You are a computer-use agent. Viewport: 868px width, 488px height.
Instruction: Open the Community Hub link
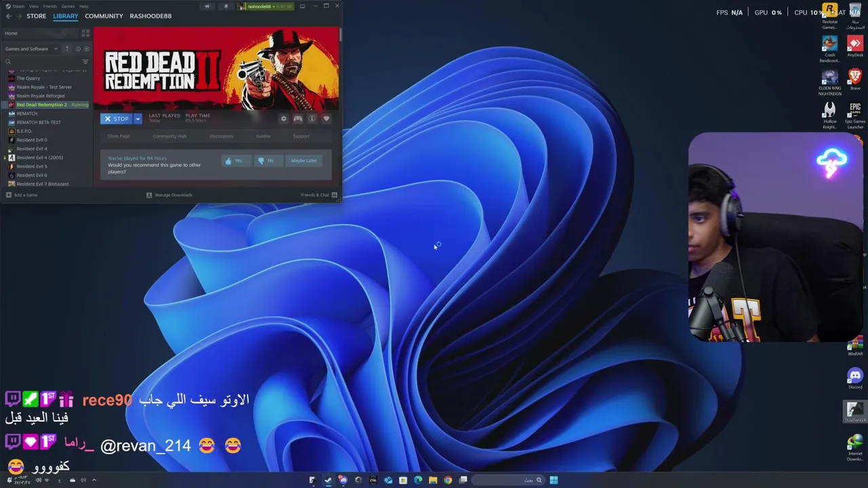point(170,136)
